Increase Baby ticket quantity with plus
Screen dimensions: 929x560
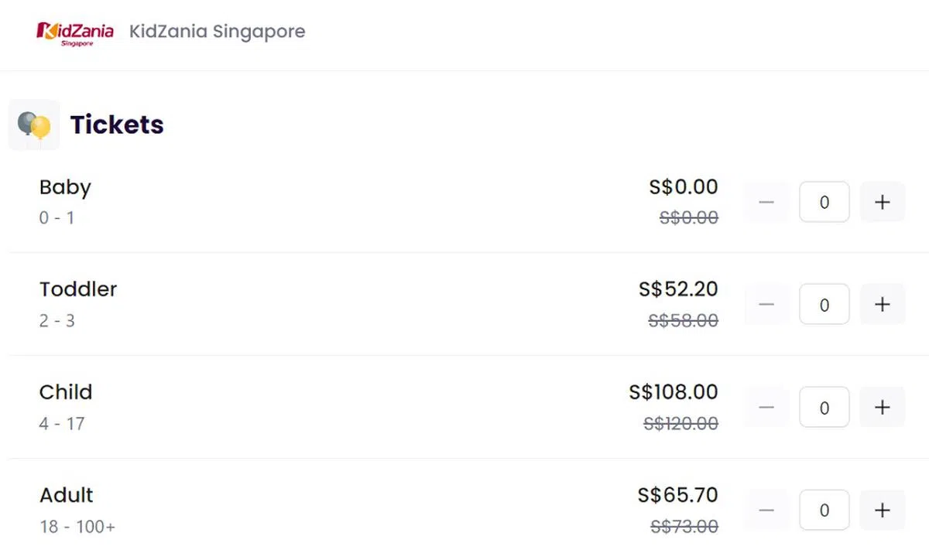tap(882, 202)
